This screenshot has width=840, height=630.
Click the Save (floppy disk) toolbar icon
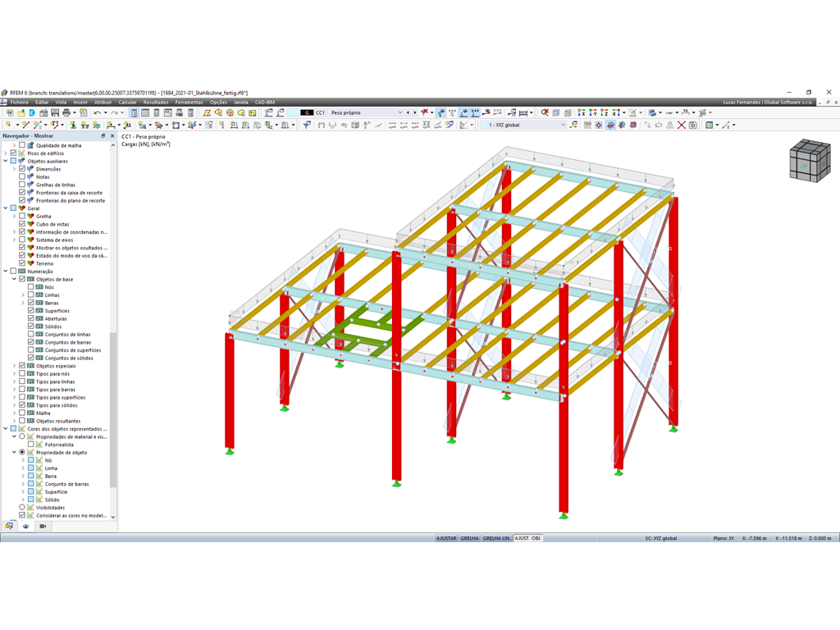point(55,112)
